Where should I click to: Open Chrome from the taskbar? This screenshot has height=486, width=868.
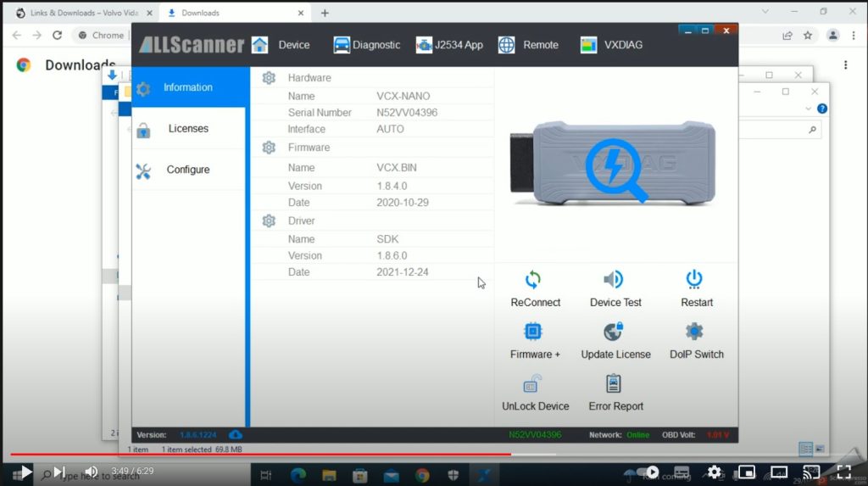422,475
